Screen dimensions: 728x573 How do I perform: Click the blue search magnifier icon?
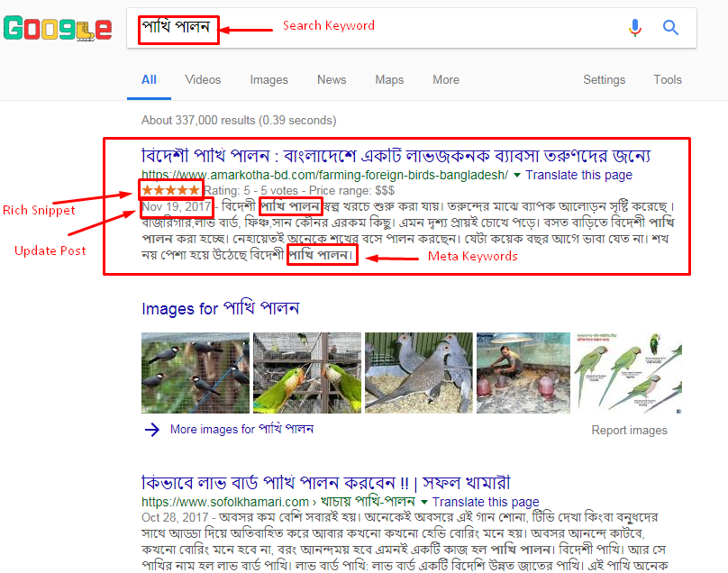coord(670,28)
